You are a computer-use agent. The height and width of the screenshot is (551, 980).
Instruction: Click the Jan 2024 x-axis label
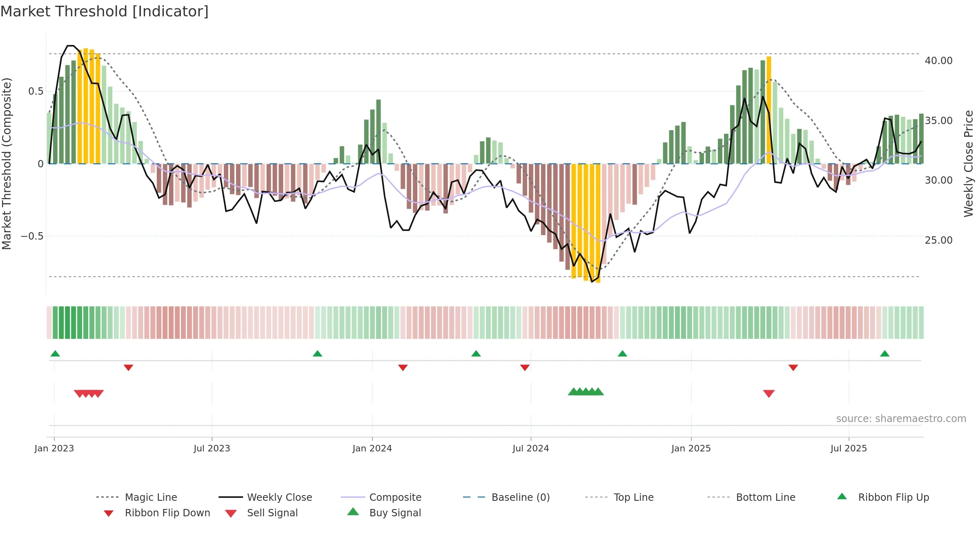tap(372, 449)
